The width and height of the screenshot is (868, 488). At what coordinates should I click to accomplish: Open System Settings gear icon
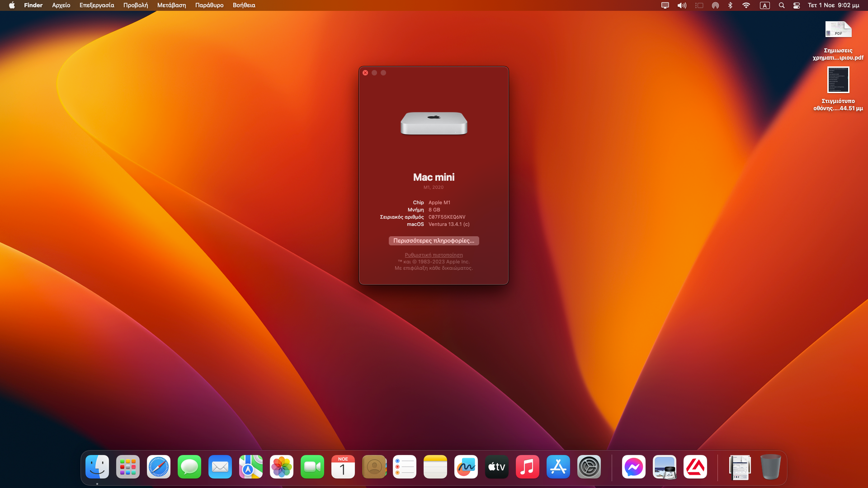tap(589, 467)
